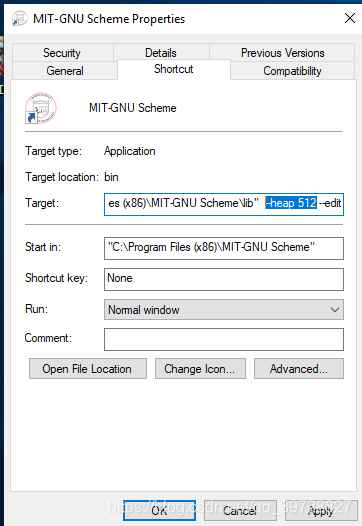The image size is (362, 526).
Task: Confirm with the OK button
Action: pyautogui.click(x=159, y=510)
